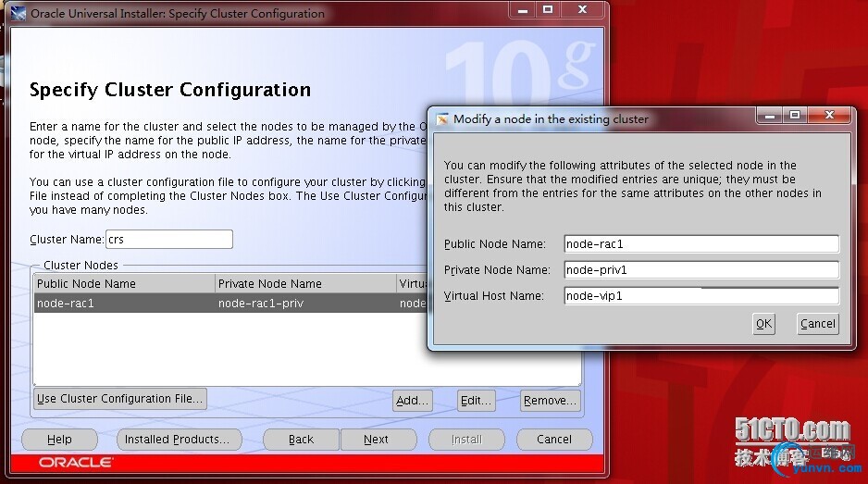Proceed with the Next button
Viewport: 868px width, 484px height.
(378, 440)
